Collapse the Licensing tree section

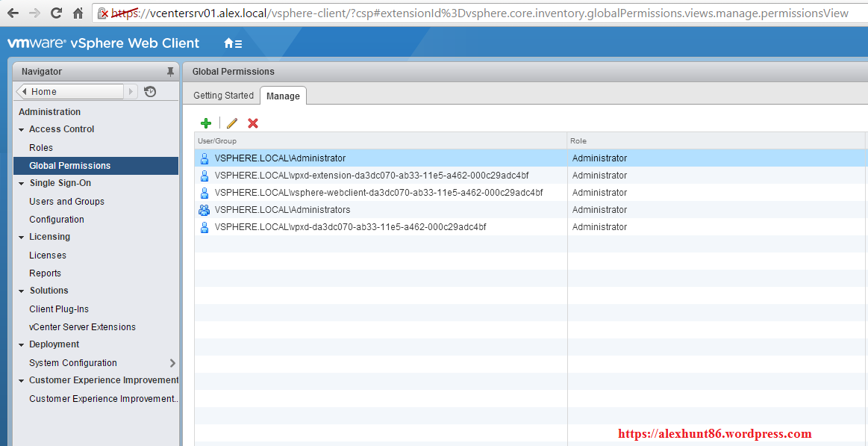[x=22, y=237]
